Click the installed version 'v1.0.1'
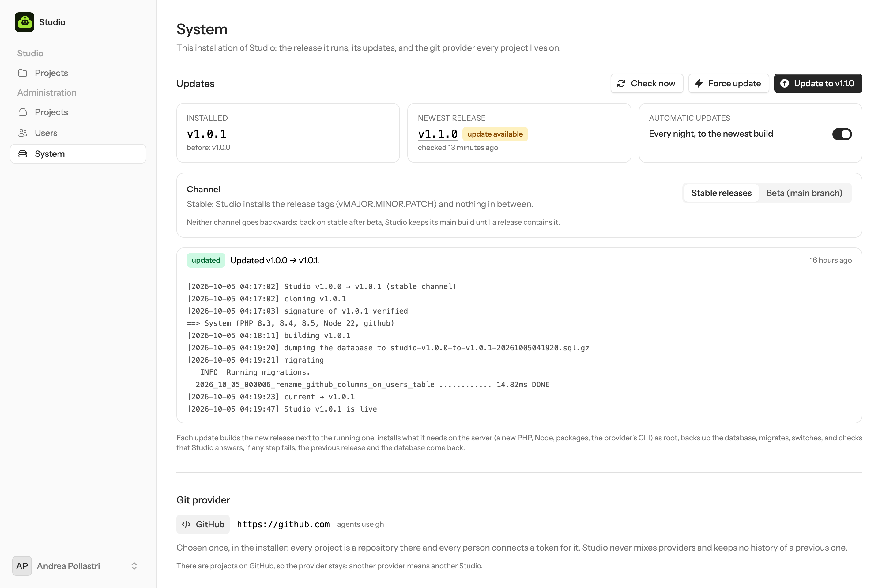 pos(207,134)
